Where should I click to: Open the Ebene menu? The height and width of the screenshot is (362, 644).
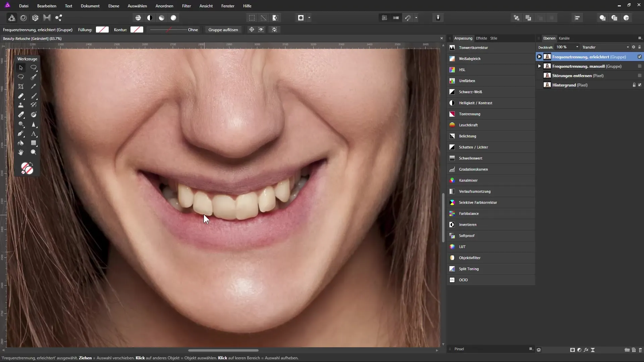click(114, 6)
